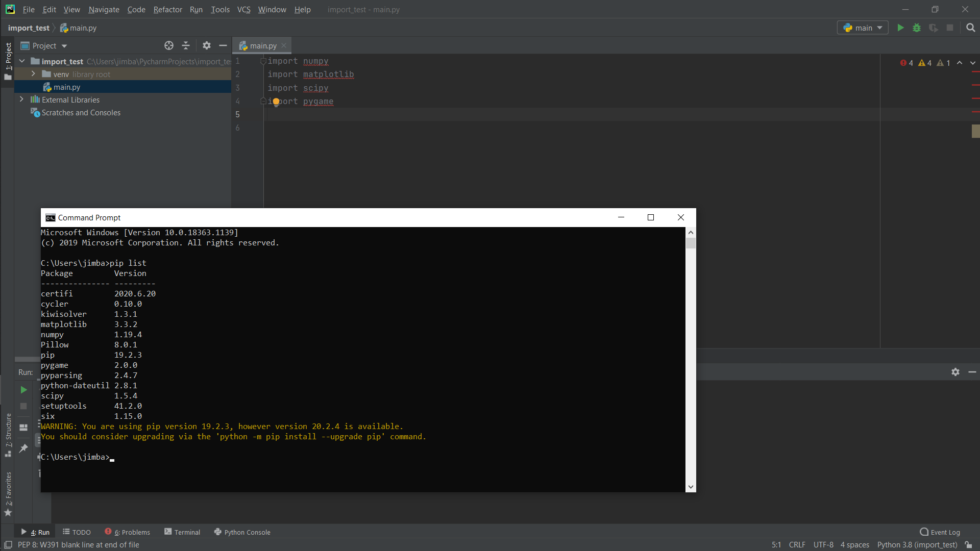Click the pin tab icon in Run panel
This screenshot has width=980, height=551.
23,448
